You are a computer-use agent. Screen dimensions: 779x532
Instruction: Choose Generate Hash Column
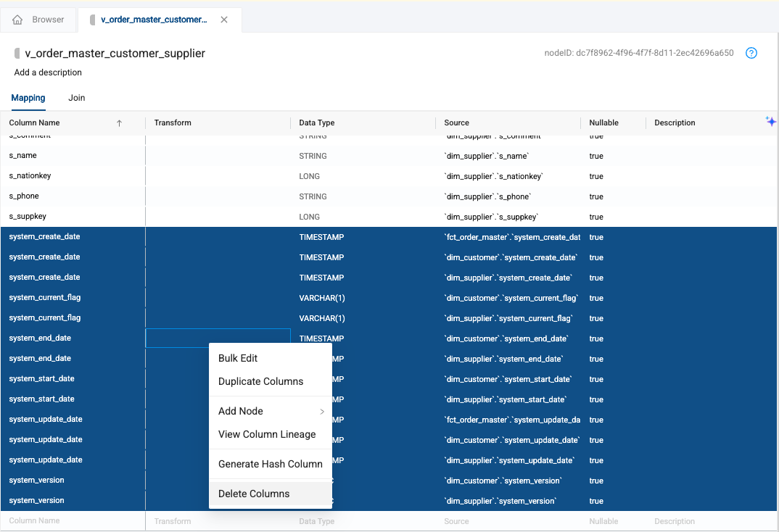pyautogui.click(x=271, y=465)
